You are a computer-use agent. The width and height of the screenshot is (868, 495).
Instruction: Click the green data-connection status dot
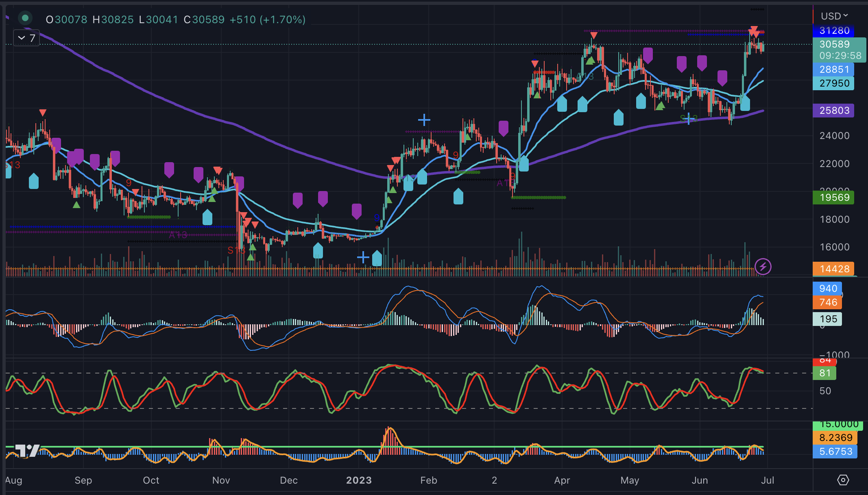pos(24,18)
